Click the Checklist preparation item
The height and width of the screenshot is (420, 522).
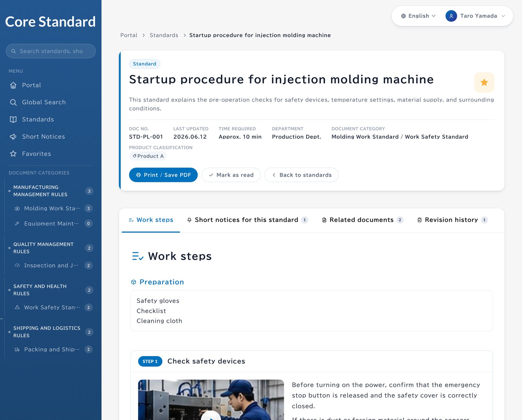[x=151, y=311]
